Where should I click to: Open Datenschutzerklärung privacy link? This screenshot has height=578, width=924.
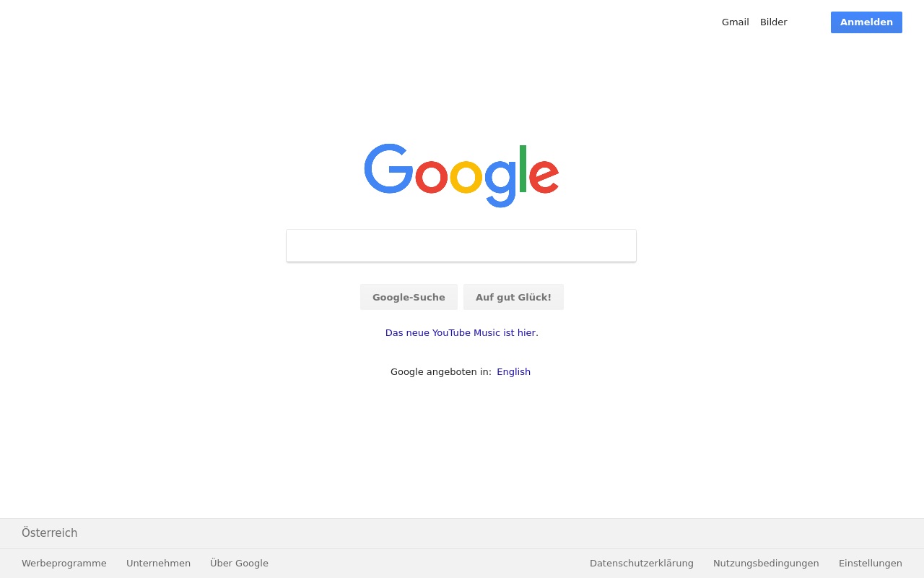642,564
